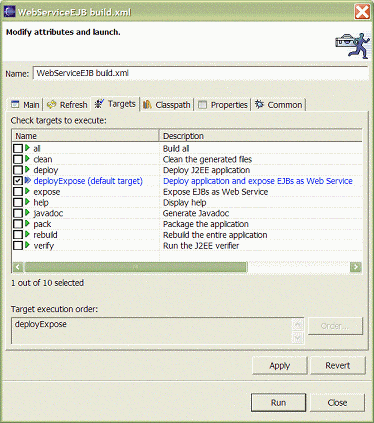Uncheck the deployExpose default target checkbox
Screen dimensions: 374x423
(18, 180)
